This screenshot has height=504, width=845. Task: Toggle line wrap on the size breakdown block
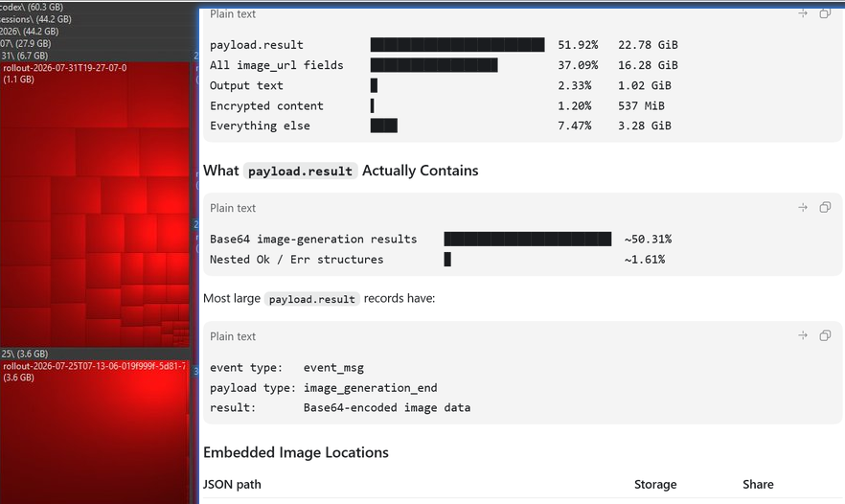pyautogui.click(x=803, y=13)
